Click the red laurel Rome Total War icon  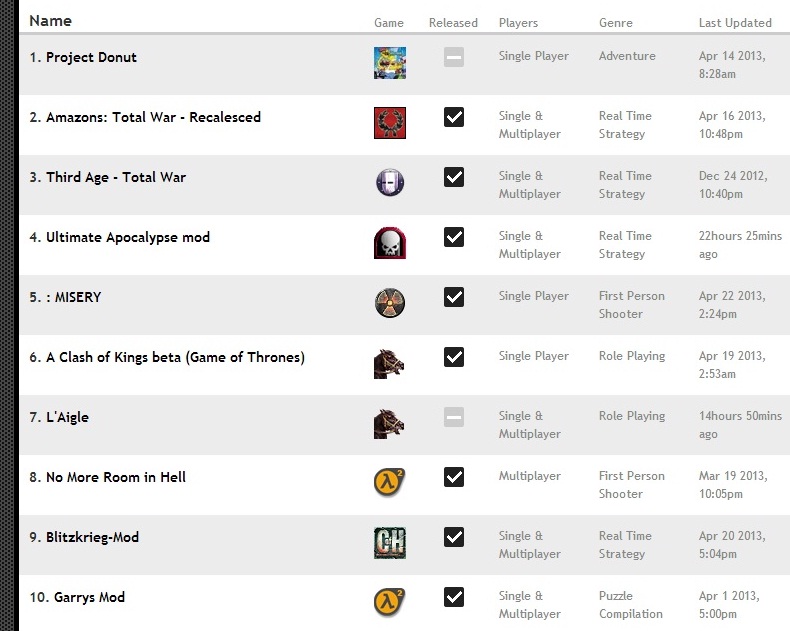(x=390, y=123)
